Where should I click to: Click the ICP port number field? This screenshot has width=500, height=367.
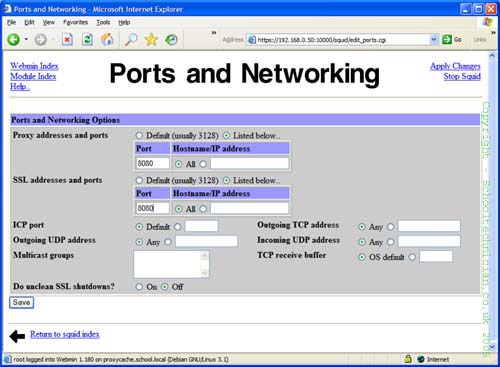(201, 226)
